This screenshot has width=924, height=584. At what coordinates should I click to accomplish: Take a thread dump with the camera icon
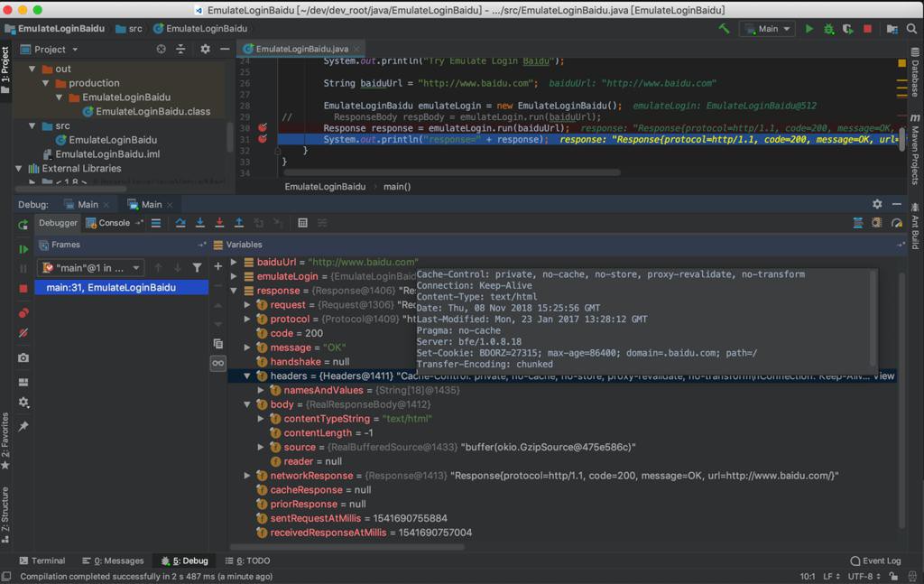23,357
